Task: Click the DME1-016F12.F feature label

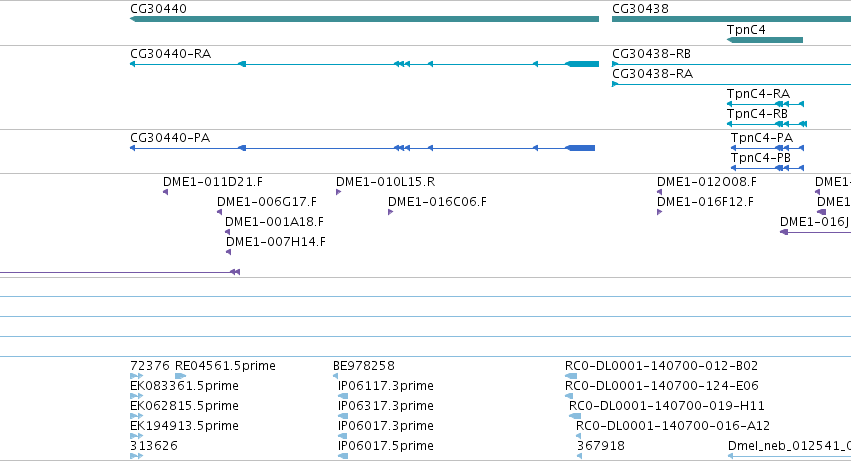Action: click(706, 202)
